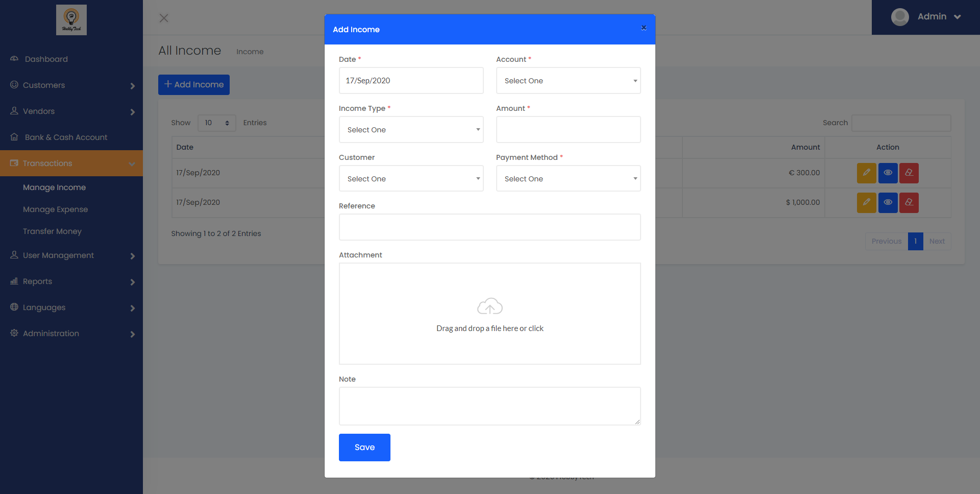The width and height of the screenshot is (980, 494).
Task: Type an amount in the Amount field
Action: pos(568,129)
